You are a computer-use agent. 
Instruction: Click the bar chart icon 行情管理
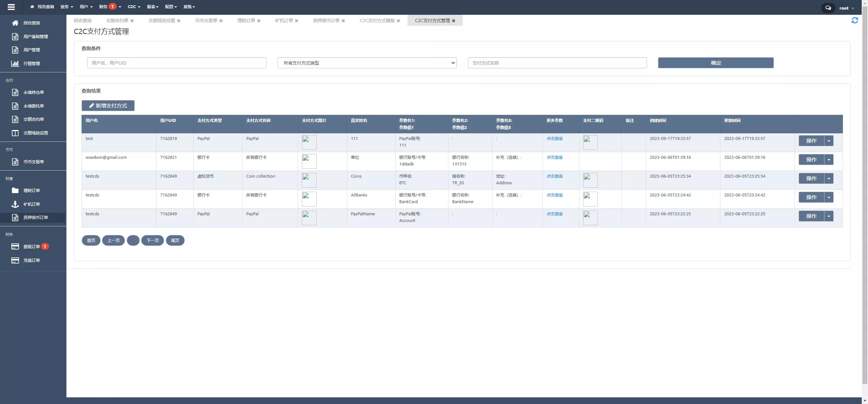tap(15, 64)
